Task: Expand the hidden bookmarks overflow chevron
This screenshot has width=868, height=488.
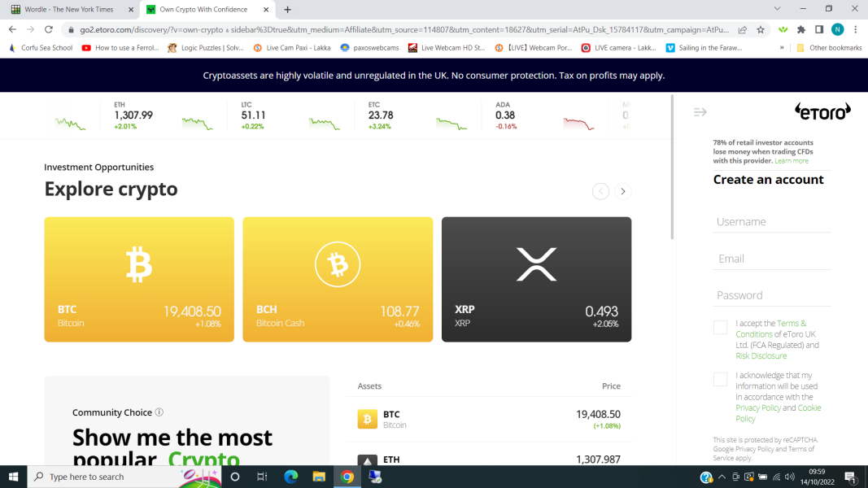Action: pyautogui.click(x=782, y=48)
